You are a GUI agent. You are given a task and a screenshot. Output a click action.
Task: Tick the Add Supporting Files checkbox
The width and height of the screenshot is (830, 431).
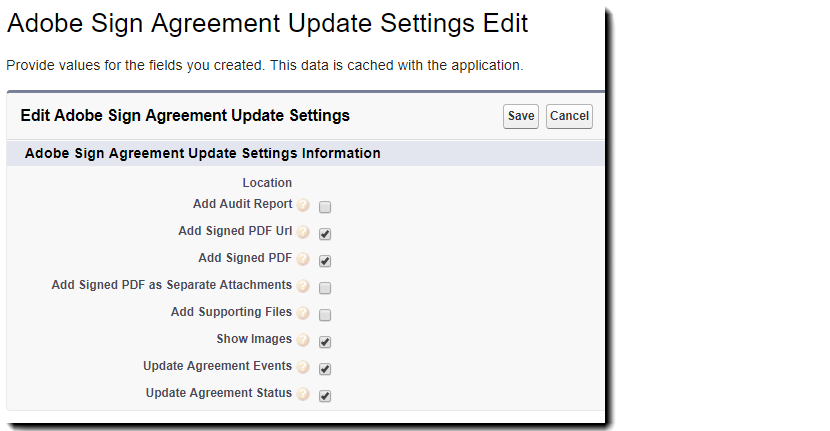(x=325, y=315)
